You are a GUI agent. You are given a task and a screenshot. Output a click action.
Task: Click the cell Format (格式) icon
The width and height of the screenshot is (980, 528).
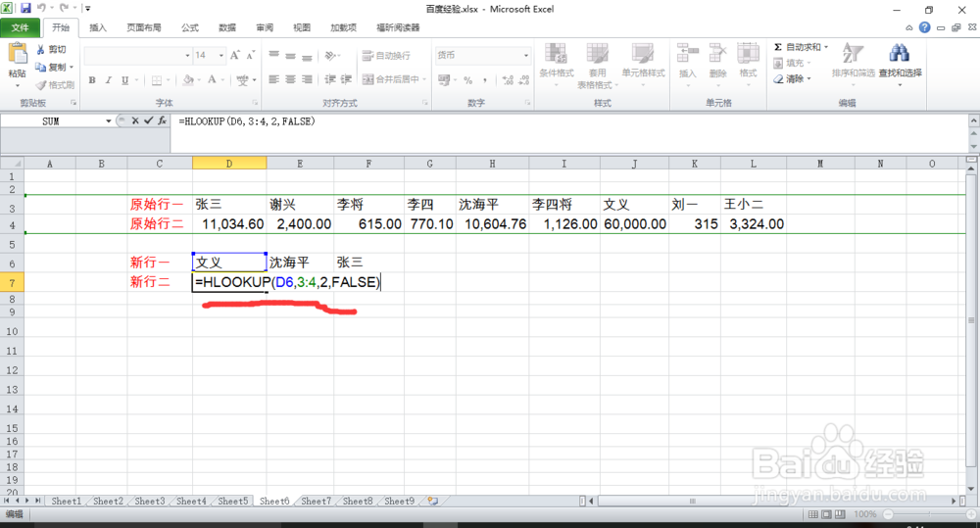coord(748,54)
